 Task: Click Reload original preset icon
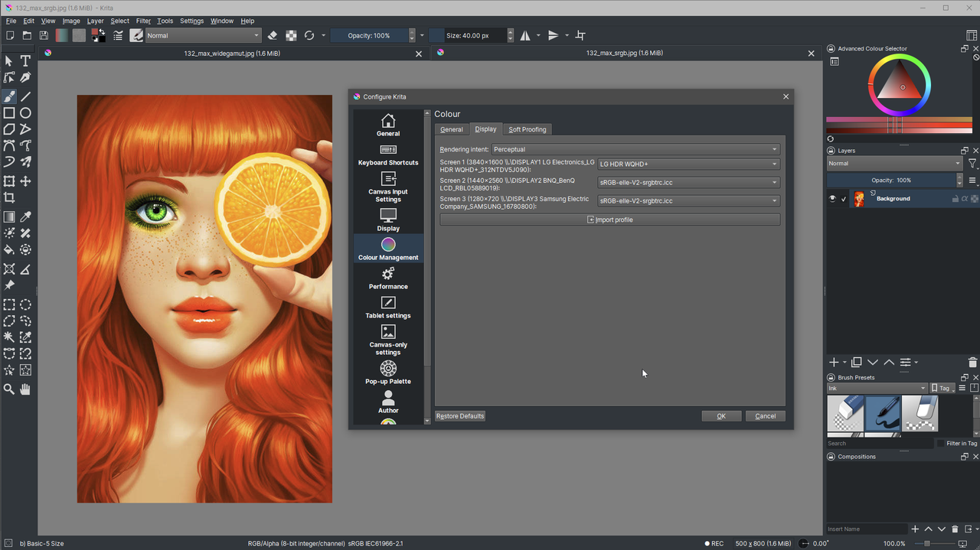(309, 35)
